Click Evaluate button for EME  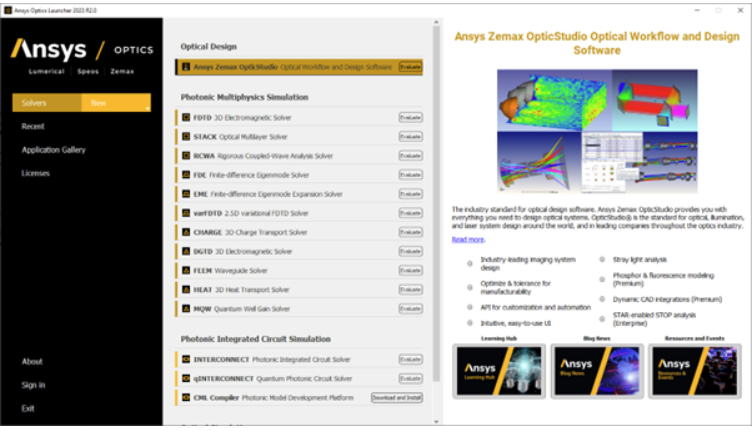410,194
